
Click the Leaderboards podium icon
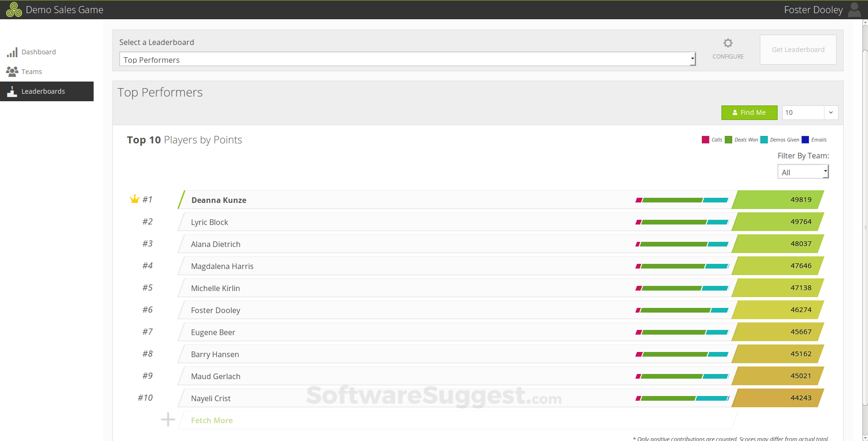click(x=12, y=91)
